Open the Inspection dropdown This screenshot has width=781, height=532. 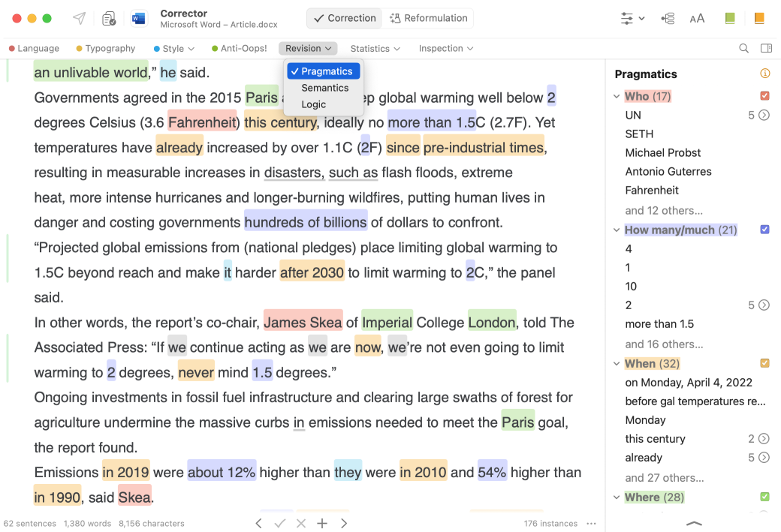coord(445,49)
